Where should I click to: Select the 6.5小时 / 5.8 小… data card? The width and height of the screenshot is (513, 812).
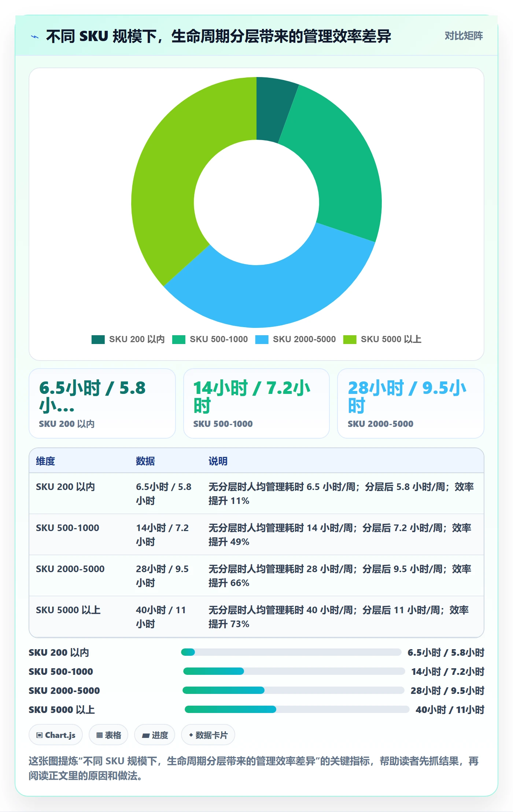pyautogui.click(x=102, y=403)
